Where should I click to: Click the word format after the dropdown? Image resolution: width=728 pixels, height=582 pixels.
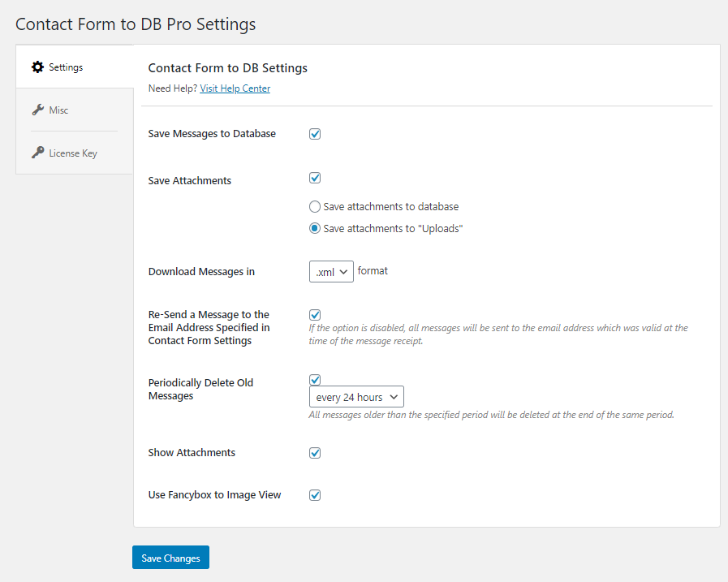pos(373,271)
